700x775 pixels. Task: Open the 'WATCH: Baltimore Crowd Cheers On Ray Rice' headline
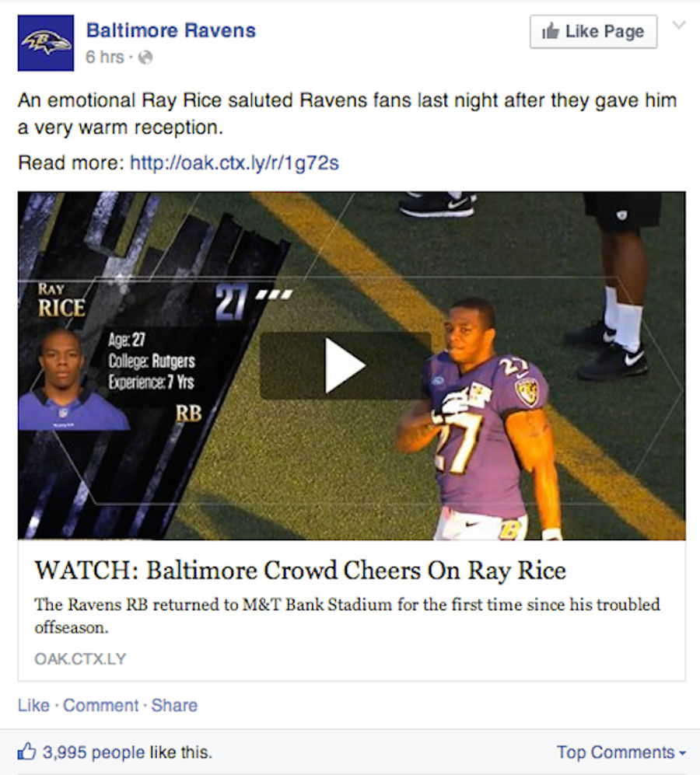(300, 571)
